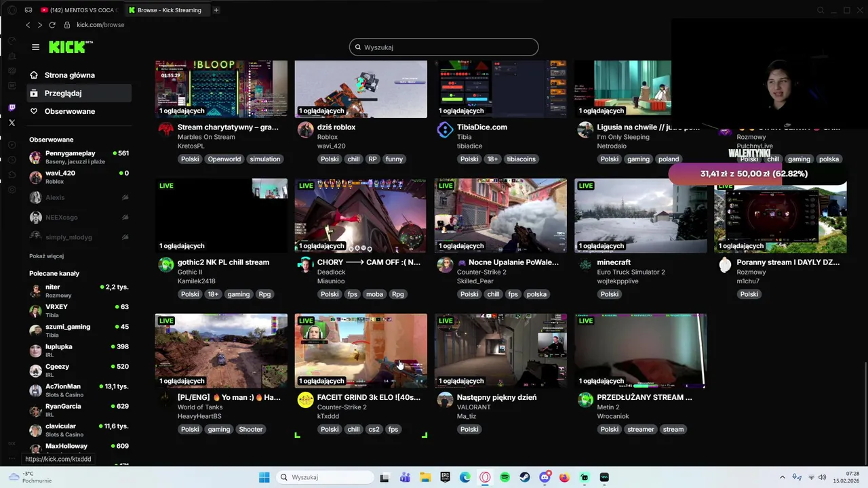Click the KretosPL streamer avatar
This screenshot has height=488, width=868.
click(165, 129)
